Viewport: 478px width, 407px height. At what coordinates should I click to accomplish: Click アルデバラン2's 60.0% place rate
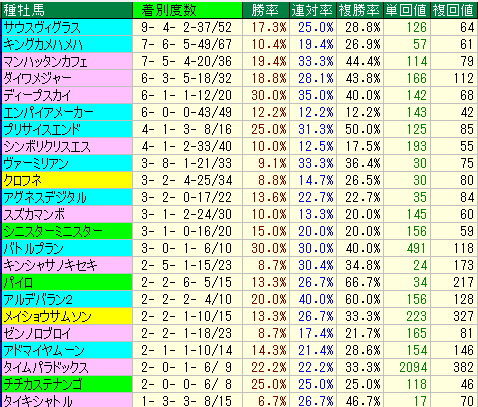(x=363, y=299)
